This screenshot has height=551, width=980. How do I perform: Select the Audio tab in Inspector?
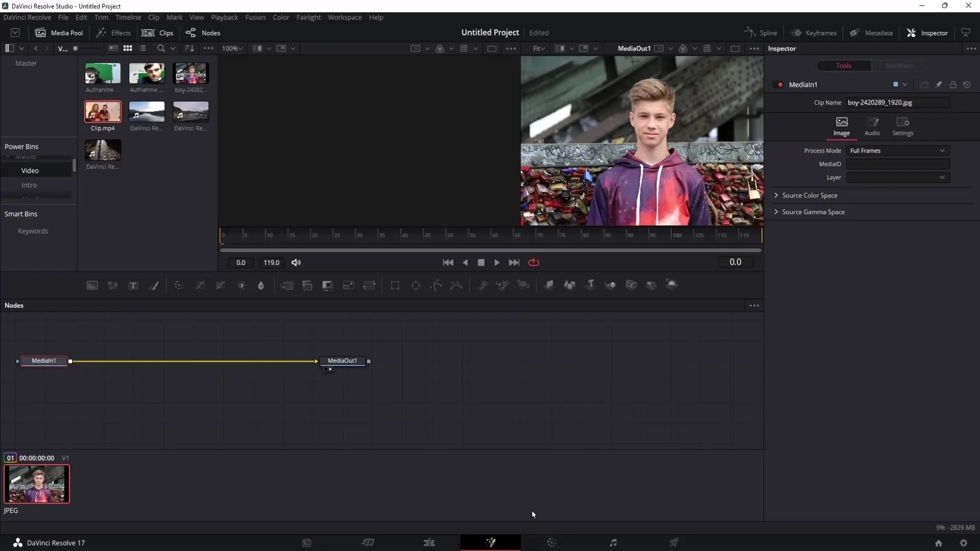872,126
